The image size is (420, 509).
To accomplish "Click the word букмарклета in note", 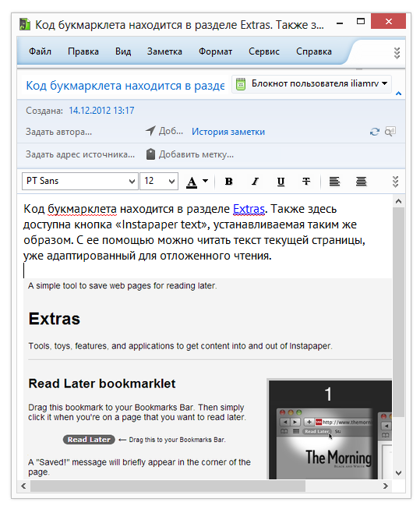I will (82, 209).
